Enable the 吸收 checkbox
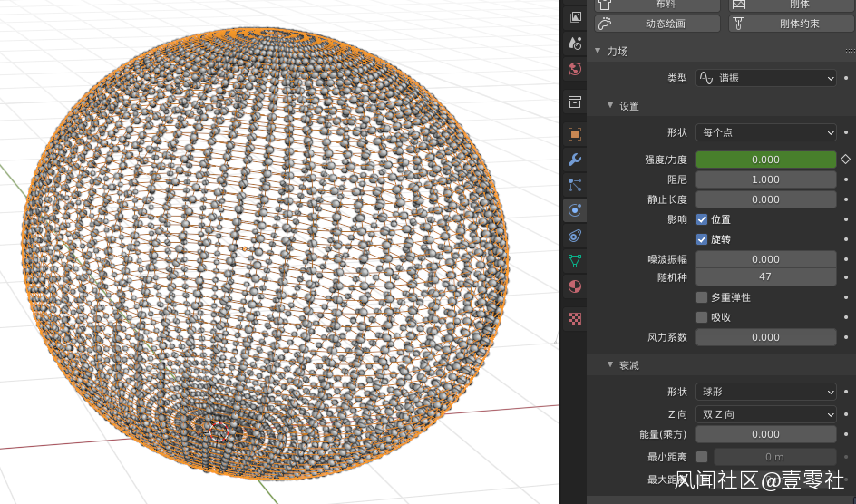856x504 pixels. [x=702, y=317]
